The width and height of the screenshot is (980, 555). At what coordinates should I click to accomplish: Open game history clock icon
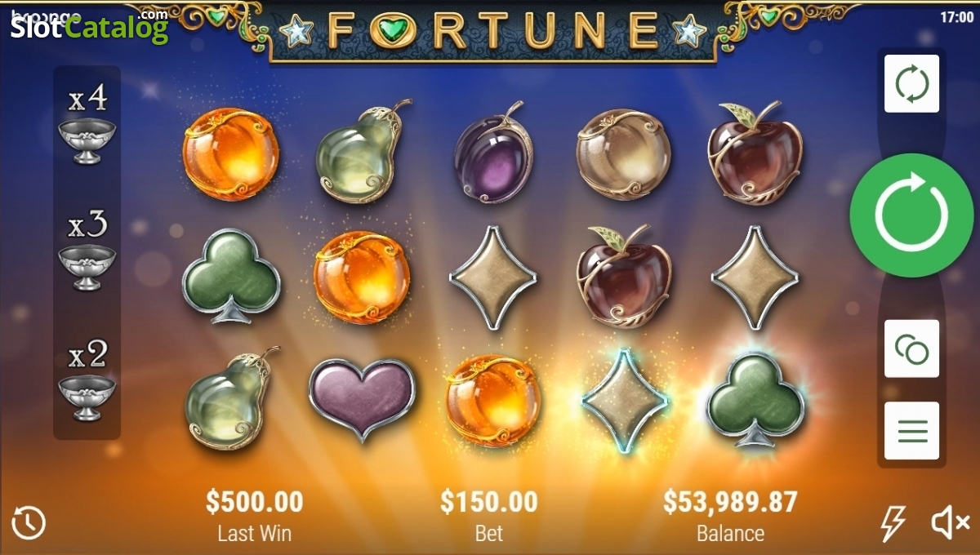pyautogui.click(x=29, y=523)
